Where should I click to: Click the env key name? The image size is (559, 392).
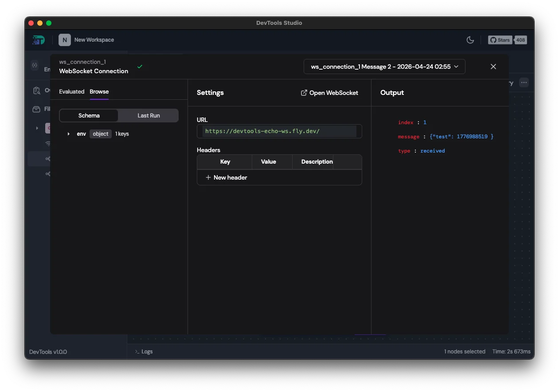[x=81, y=134]
